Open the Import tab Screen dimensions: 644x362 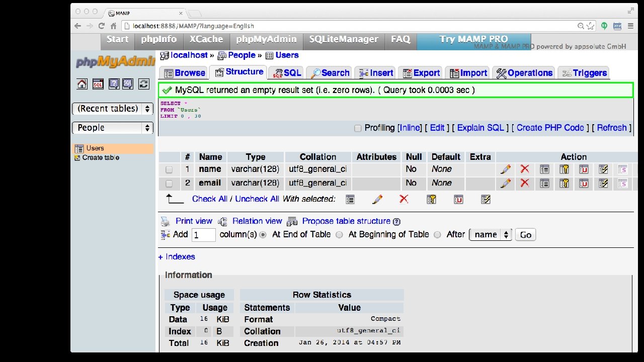468,73
